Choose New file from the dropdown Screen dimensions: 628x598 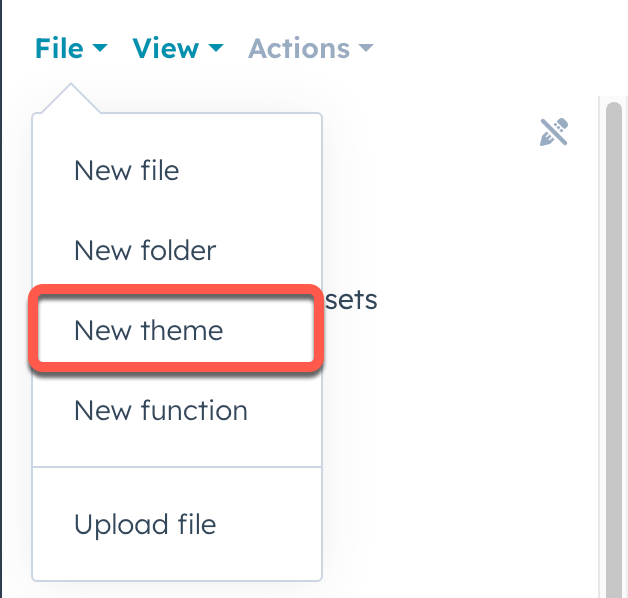tap(127, 170)
